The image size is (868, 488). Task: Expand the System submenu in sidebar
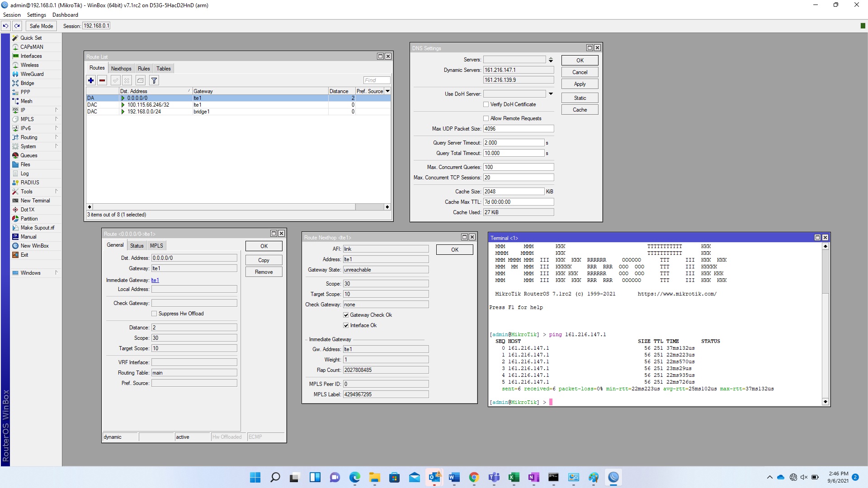[x=57, y=146]
